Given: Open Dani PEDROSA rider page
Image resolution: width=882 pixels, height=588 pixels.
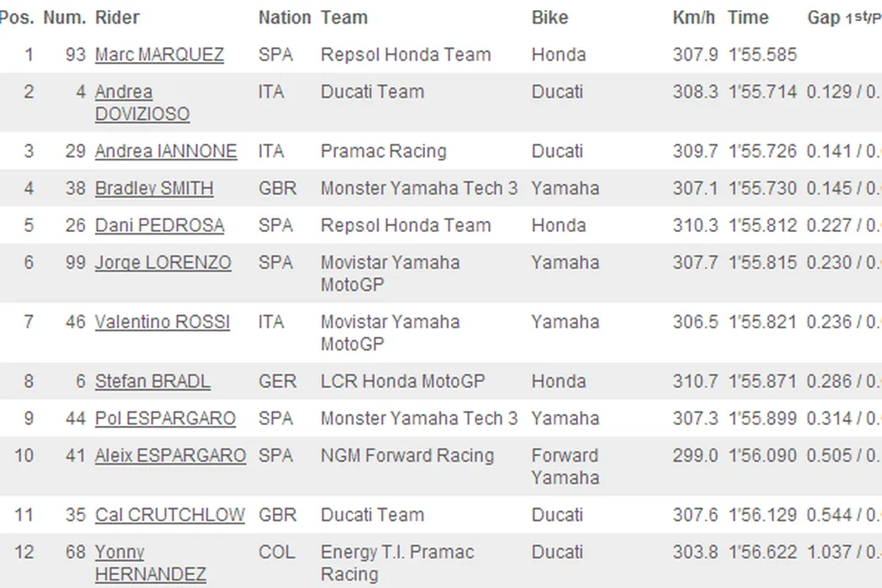Looking at the screenshot, I should coord(159,226).
